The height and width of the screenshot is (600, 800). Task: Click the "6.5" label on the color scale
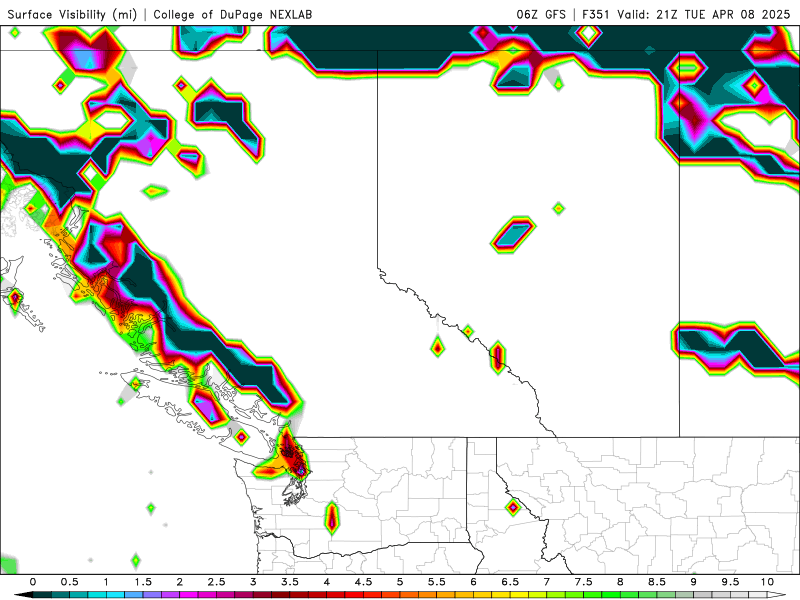click(510, 582)
